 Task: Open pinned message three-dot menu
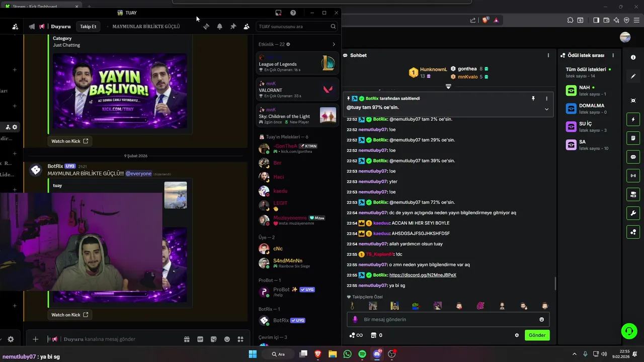pyautogui.click(x=547, y=99)
